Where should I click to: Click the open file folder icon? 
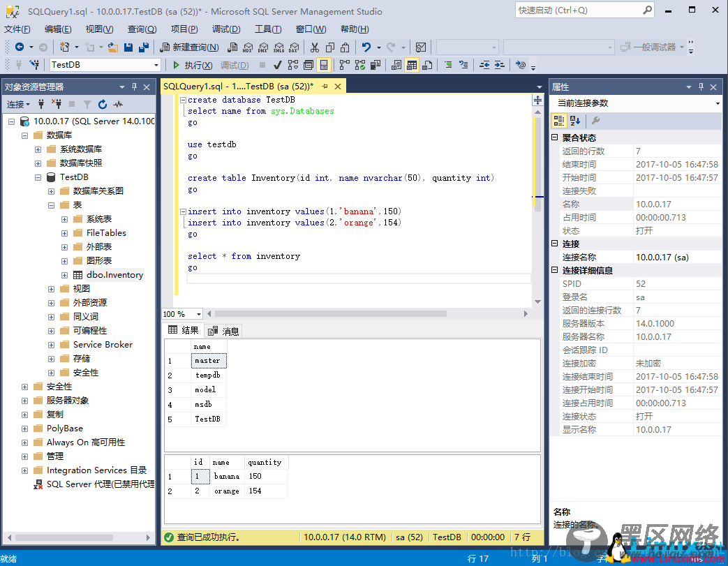(x=113, y=47)
